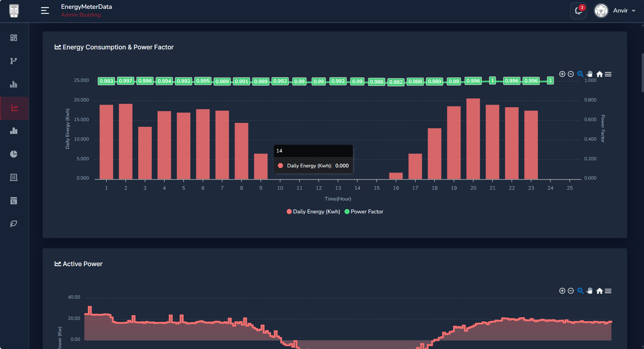
Task: Expand the Anvir user account dropdown
Action: point(624,10)
